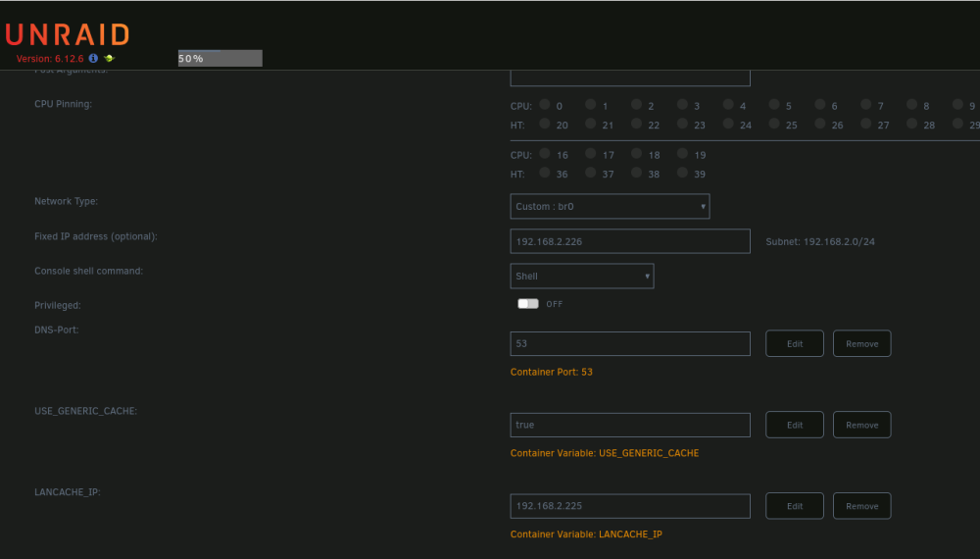Remove the USE_GENERIC_CACHE variable
The image size is (980, 559).
[x=861, y=425]
